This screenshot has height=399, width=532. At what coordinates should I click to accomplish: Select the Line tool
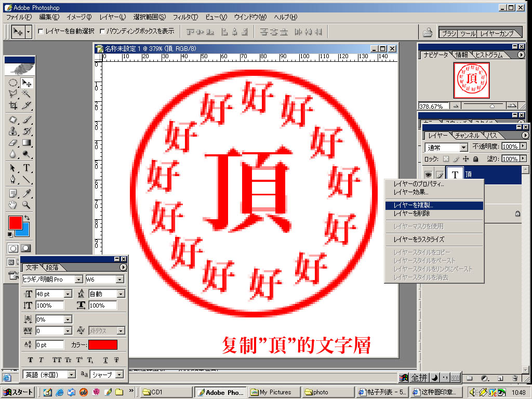point(26,179)
